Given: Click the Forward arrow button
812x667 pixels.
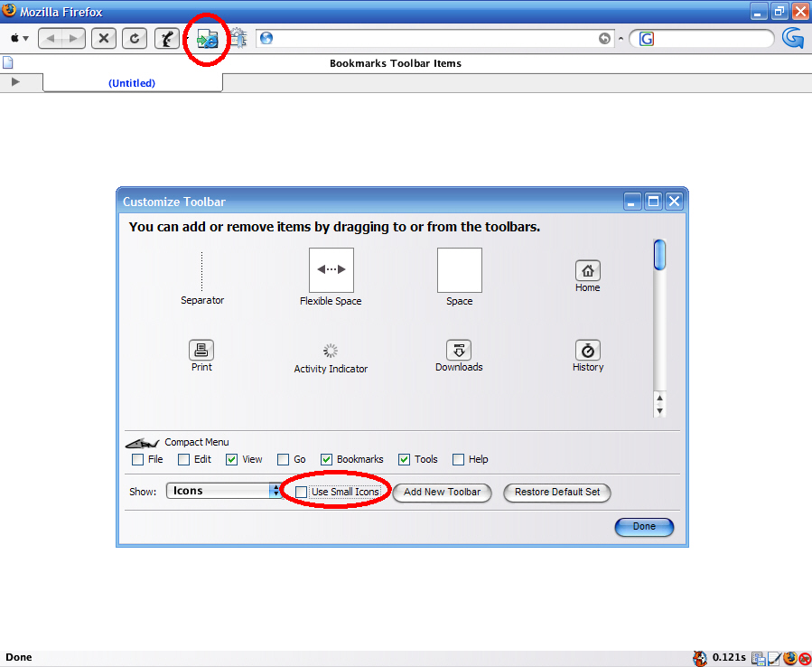Looking at the screenshot, I should pyautogui.click(x=73, y=38).
